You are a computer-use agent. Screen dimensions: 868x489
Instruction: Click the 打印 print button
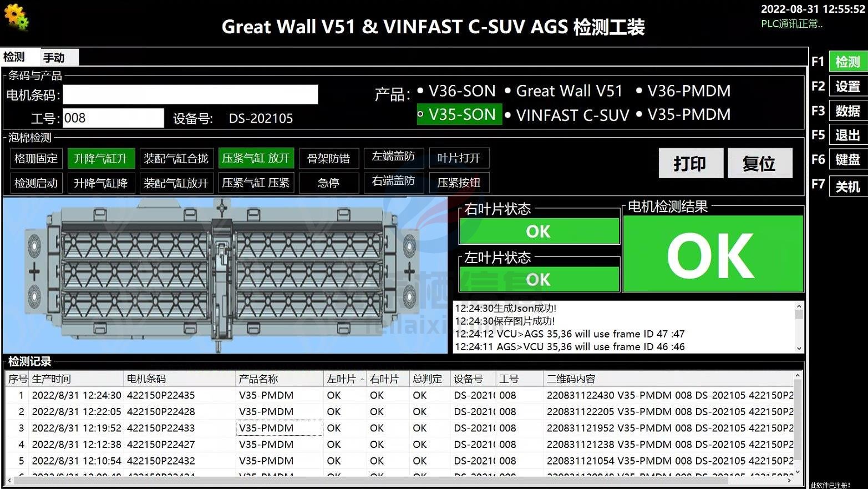691,163
